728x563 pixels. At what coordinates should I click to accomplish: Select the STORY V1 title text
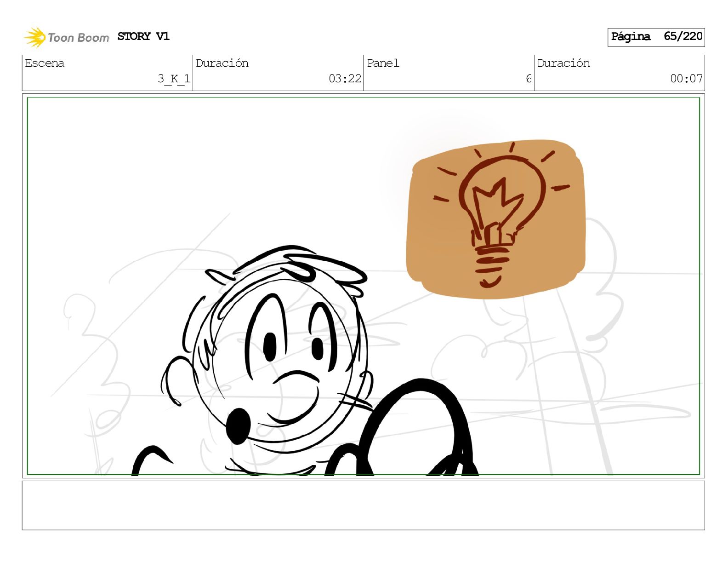coord(143,36)
